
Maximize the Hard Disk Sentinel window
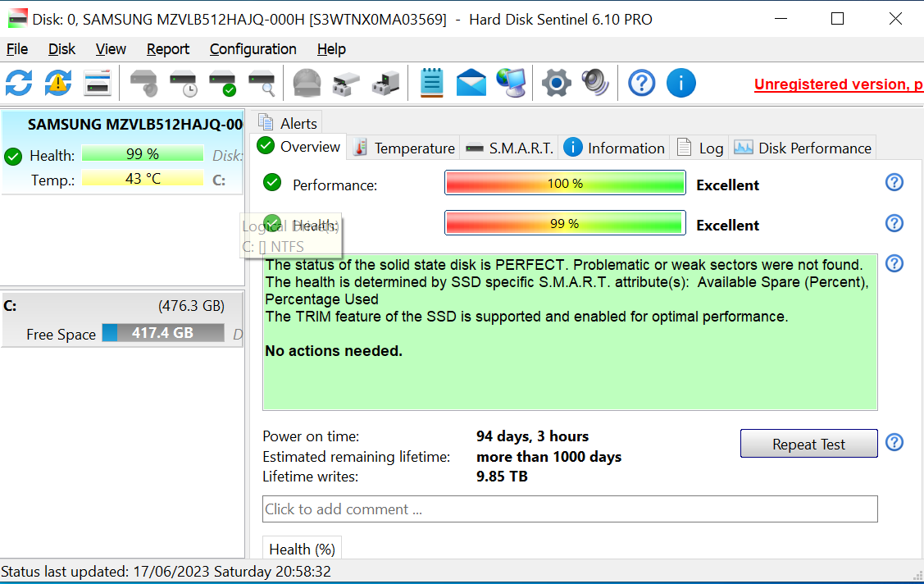837,19
